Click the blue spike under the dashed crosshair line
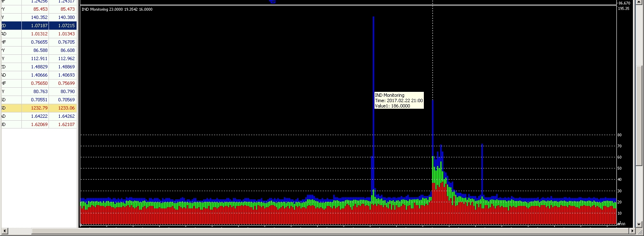The image size is (644, 236). (x=432, y=128)
